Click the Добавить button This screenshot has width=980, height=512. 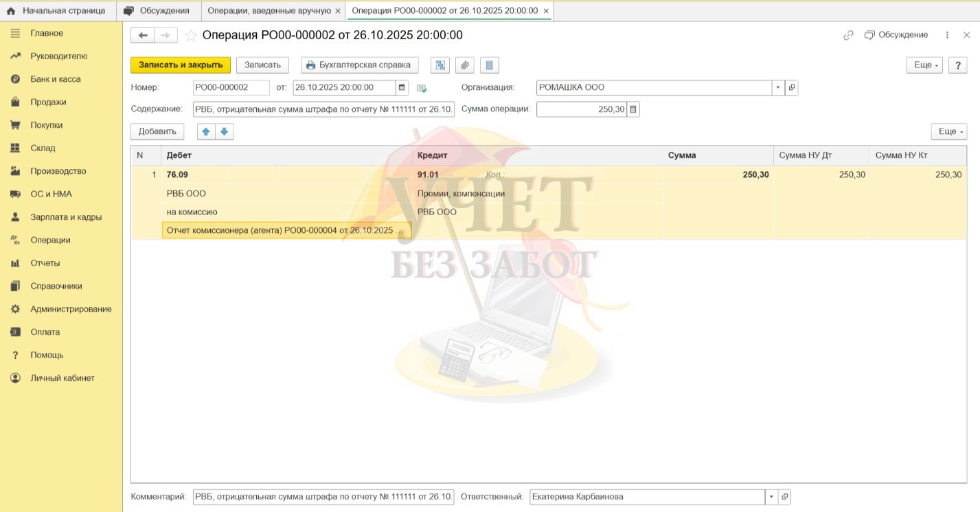(x=157, y=132)
